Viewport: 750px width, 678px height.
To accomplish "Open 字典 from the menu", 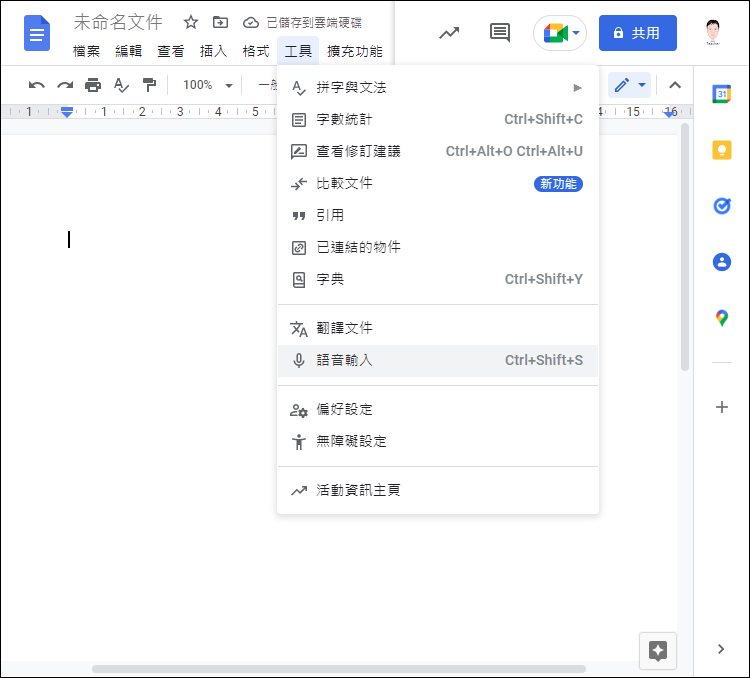I will (x=438, y=279).
